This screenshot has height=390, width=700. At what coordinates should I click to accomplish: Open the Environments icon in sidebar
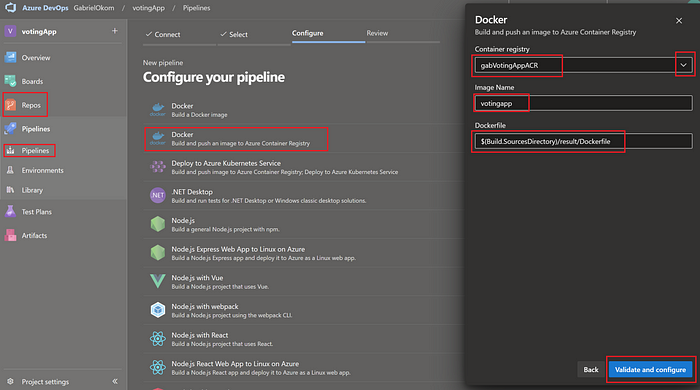(x=10, y=170)
